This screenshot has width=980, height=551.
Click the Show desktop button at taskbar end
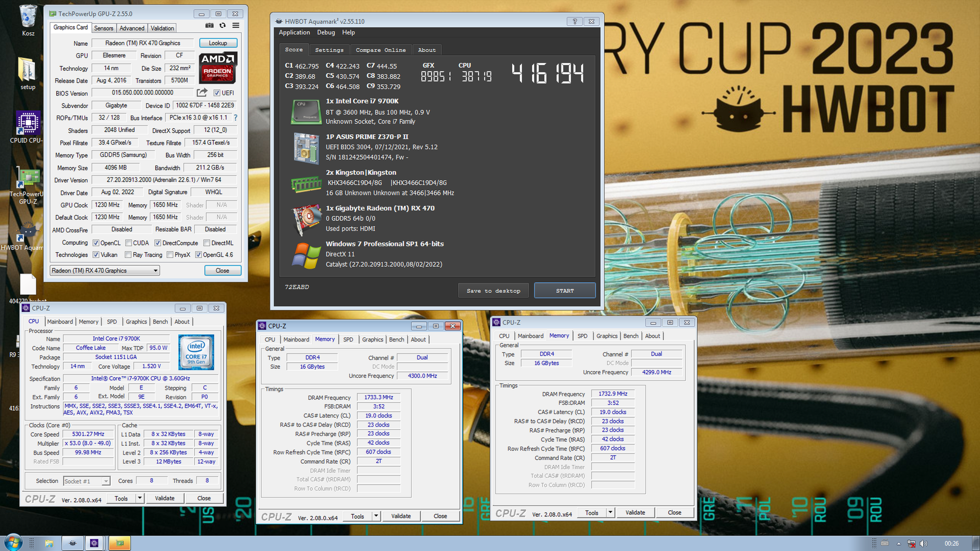[x=976, y=543]
